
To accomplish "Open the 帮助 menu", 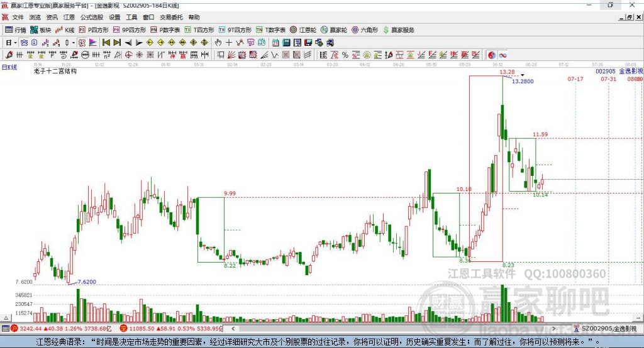I will 194,17.
